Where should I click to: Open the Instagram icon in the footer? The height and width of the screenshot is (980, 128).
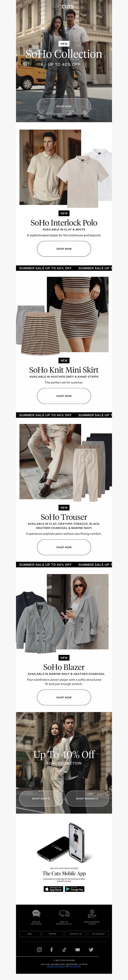[39, 949]
